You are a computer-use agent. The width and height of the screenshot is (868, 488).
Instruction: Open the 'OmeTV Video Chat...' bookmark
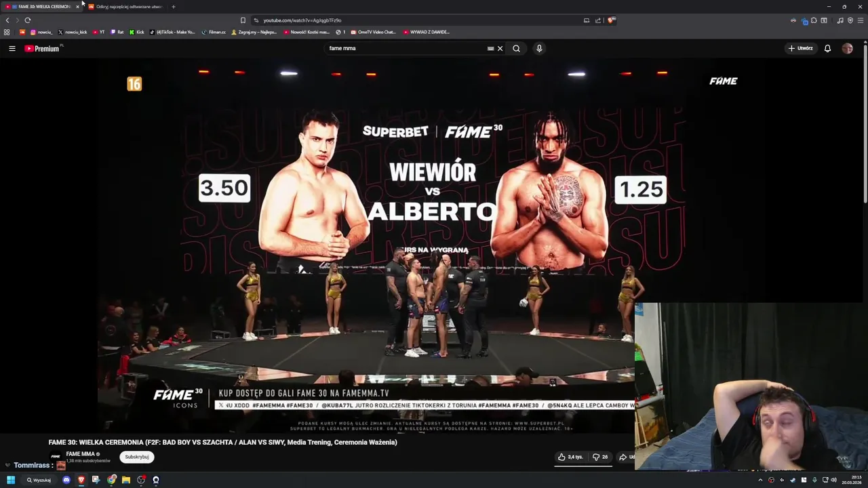(374, 32)
